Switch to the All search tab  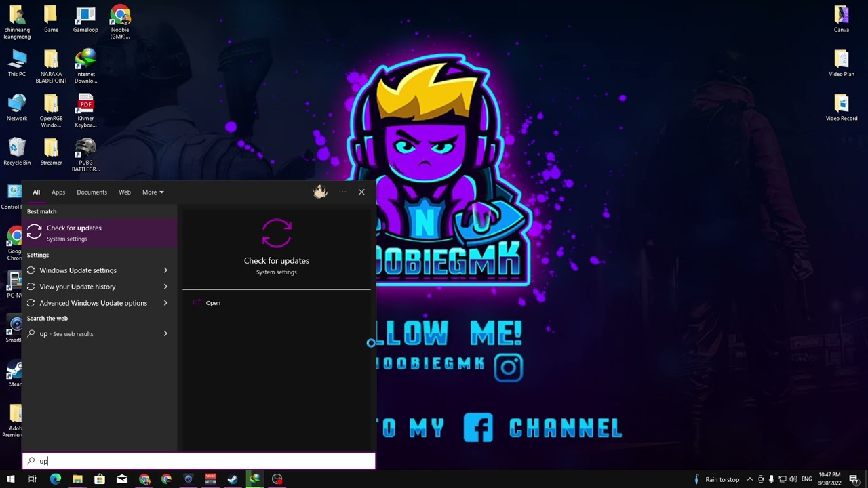point(37,192)
